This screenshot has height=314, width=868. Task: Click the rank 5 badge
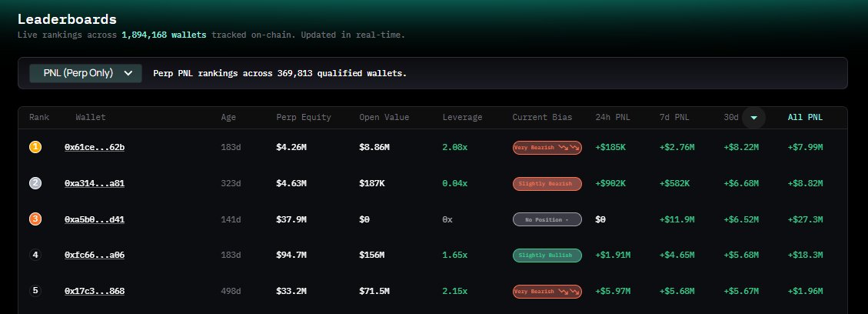pyautogui.click(x=35, y=291)
